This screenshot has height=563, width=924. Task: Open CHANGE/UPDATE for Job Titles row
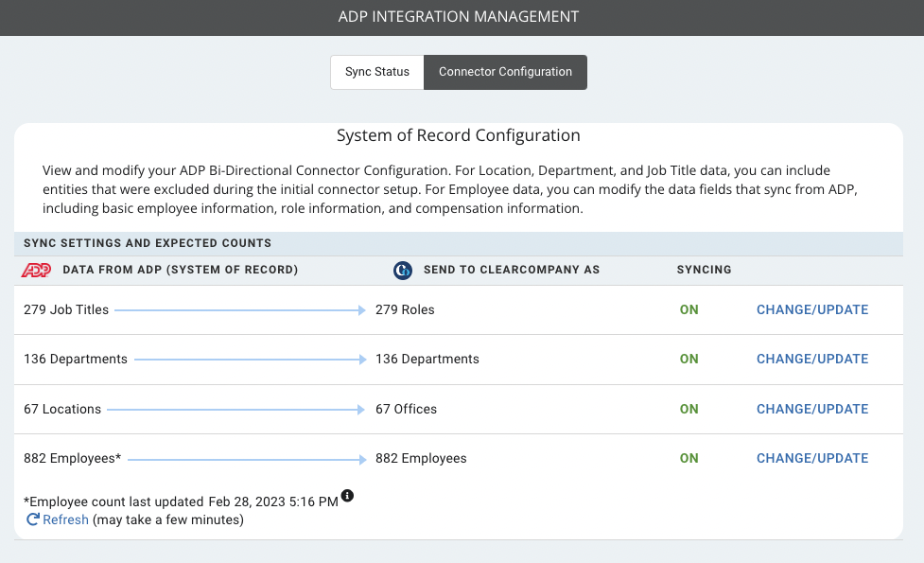point(812,310)
